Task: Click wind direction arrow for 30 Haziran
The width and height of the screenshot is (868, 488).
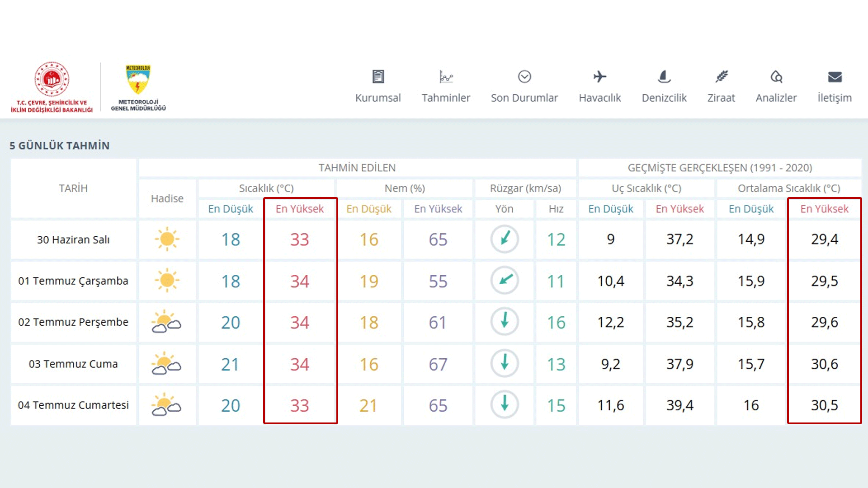Action: pyautogui.click(x=505, y=239)
